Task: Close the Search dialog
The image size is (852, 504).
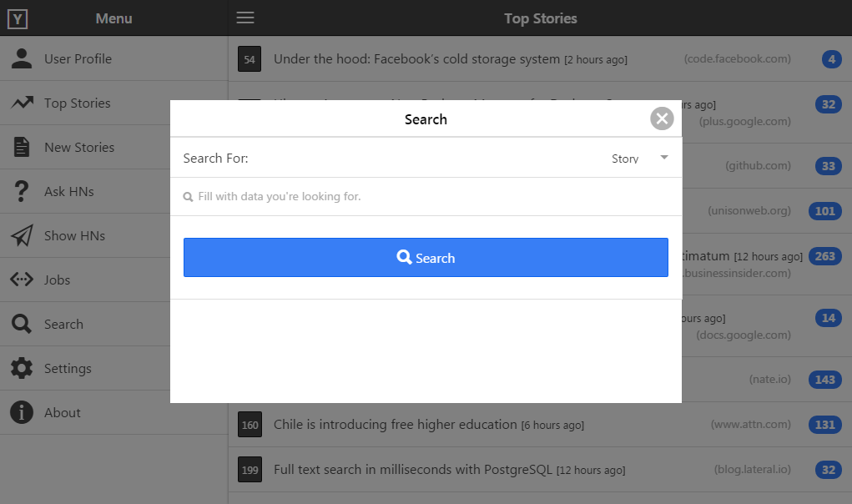Action: click(x=662, y=118)
